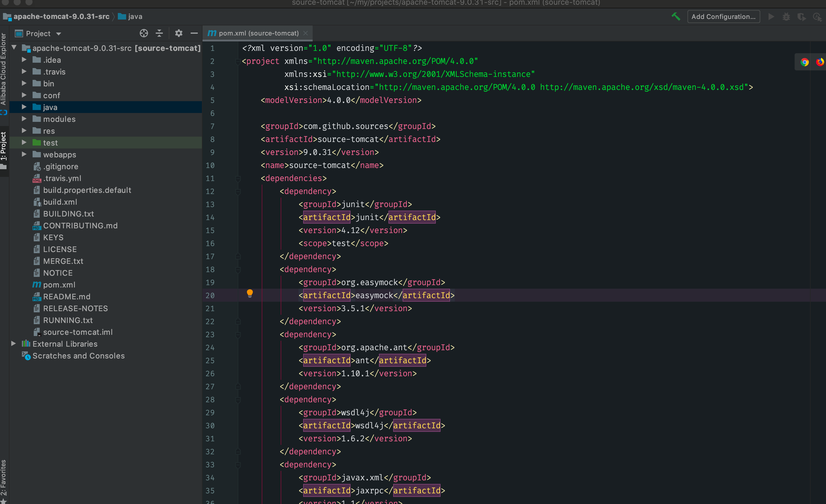The height and width of the screenshot is (504, 826).
Task: Select pom.xml in the project tree
Action: [x=59, y=285]
